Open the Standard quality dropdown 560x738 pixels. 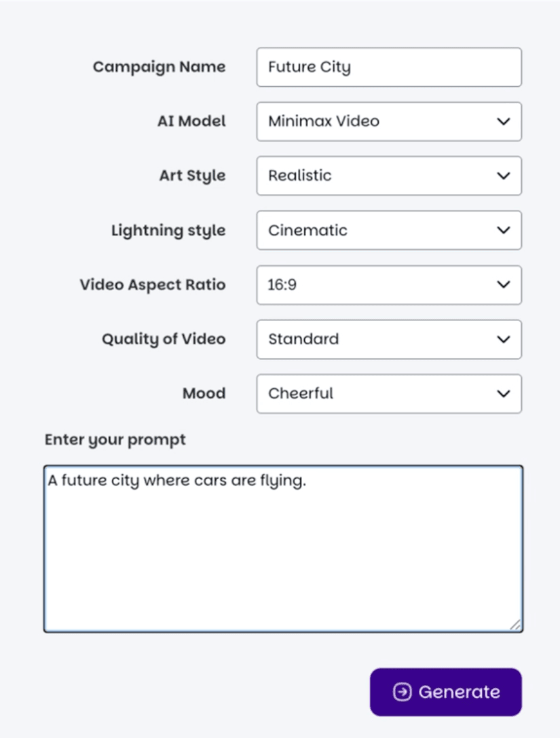[389, 339]
